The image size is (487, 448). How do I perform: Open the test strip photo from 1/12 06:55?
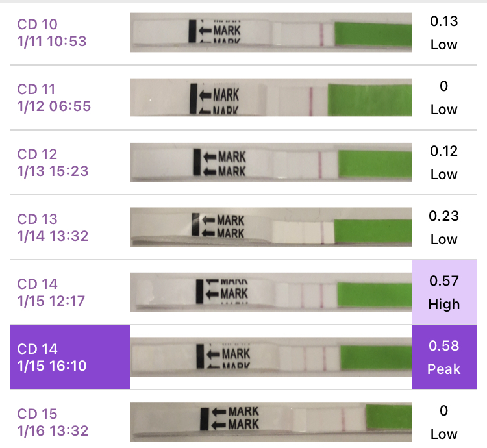[x=271, y=97]
